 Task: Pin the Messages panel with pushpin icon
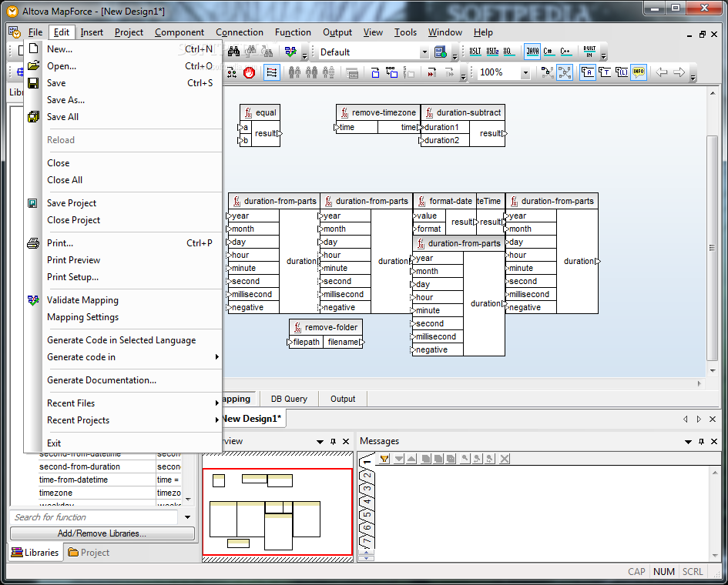(701, 442)
